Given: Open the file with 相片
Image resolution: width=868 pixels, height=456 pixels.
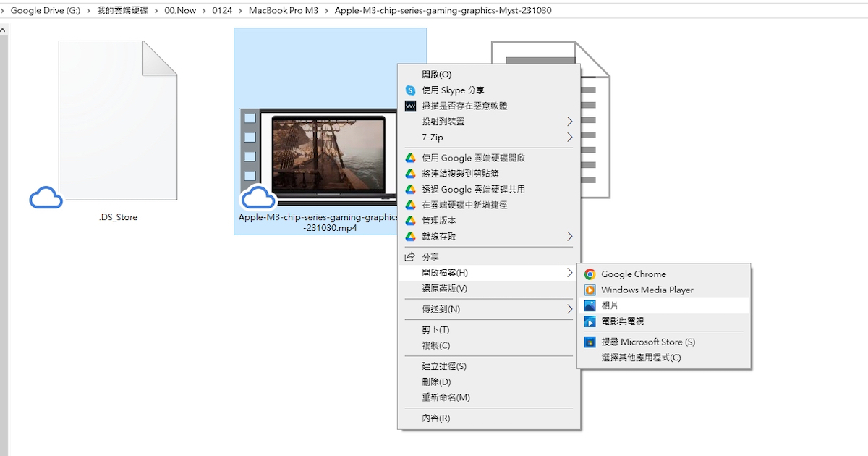Looking at the screenshot, I should [x=664, y=306].
